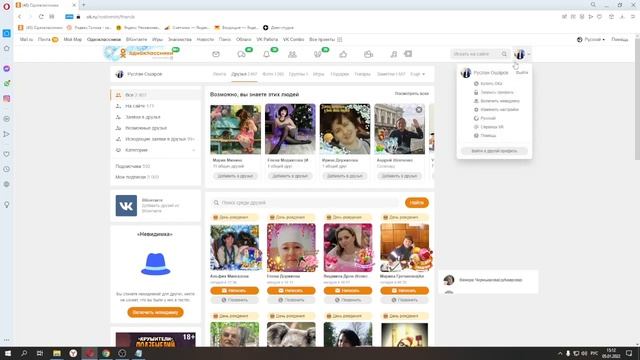The width and height of the screenshot is (640, 360).
Task: Click Выйти in profile dropdown
Action: [x=522, y=72]
